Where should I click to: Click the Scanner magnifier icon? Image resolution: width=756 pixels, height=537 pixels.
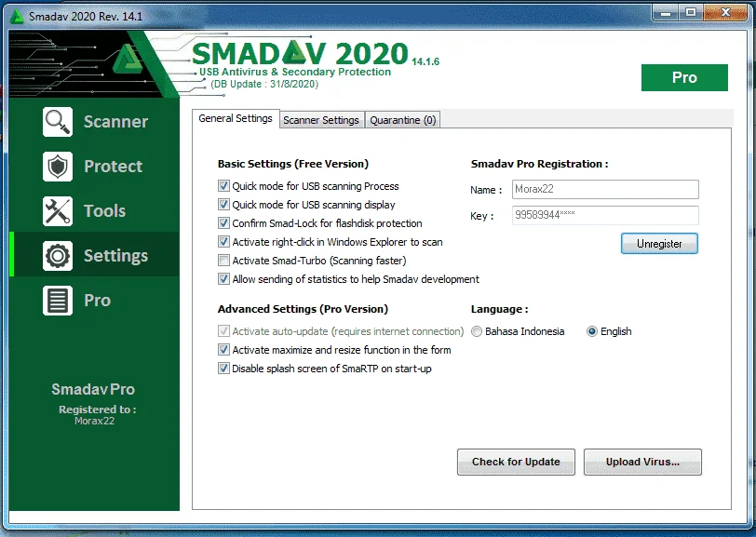58,122
